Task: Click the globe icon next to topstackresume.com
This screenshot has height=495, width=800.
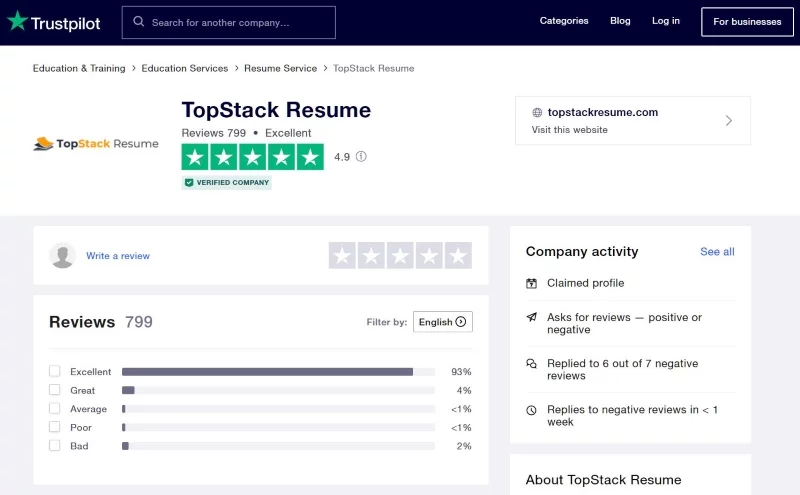Action: 537,112
